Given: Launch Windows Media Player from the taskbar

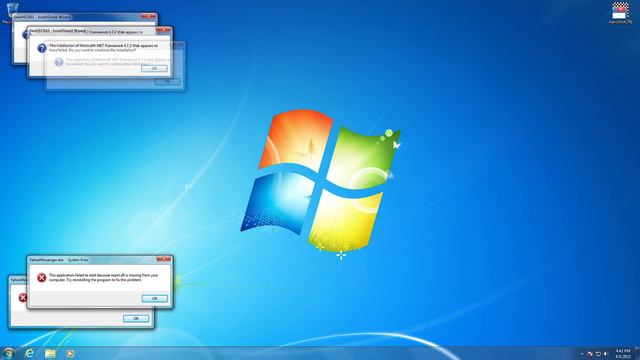Looking at the screenshot, I should pyautogui.click(x=70, y=353).
